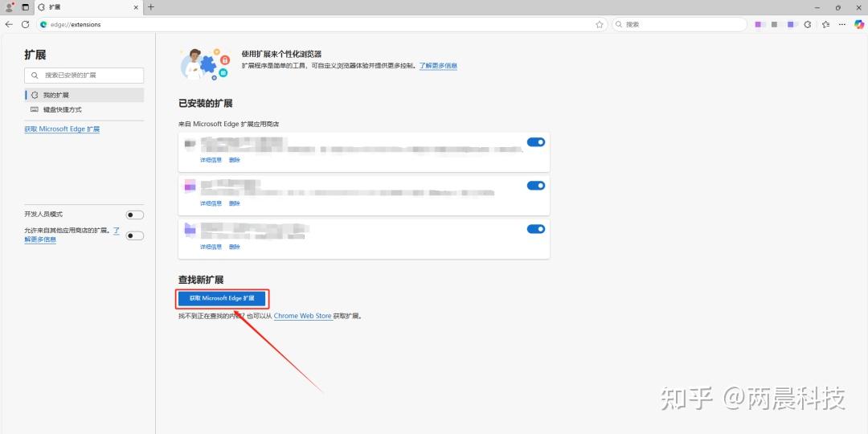Click the pink pixelated toolbar extension icon
868x434 pixels.
(759, 24)
